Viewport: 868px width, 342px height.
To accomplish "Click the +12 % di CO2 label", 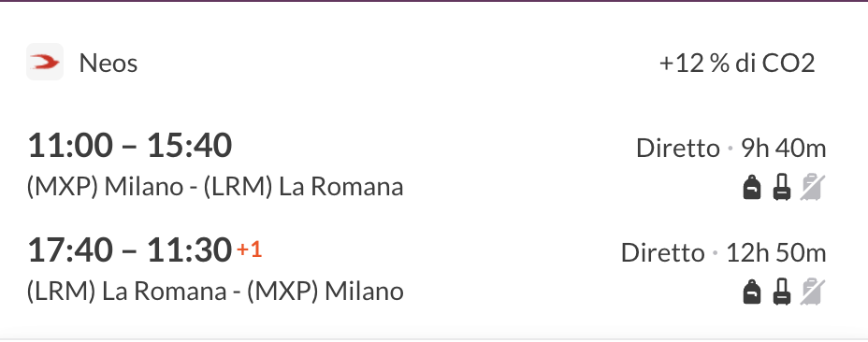I will point(737,64).
